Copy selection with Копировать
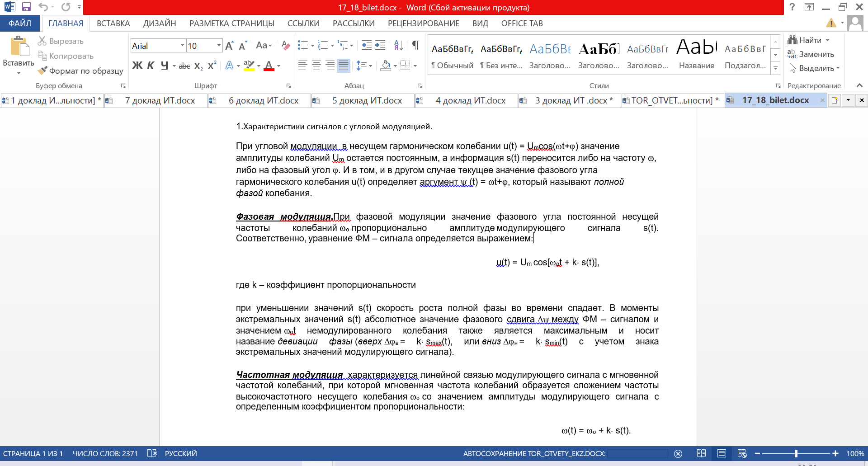 (66, 56)
